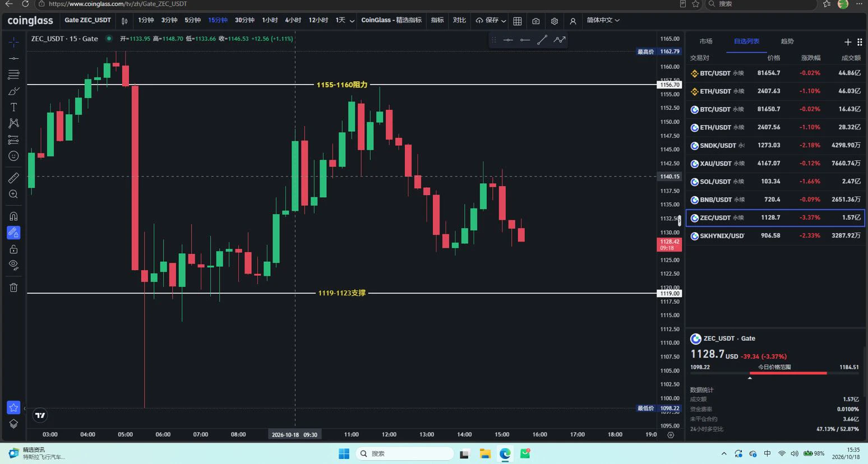Open Windows Start menu on taskbar
The width and height of the screenshot is (868, 464).
point(344,453)
